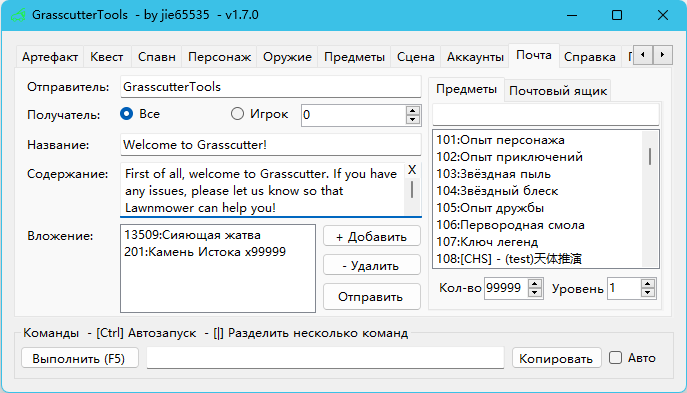Viewport: 687px width, 393px height.
Task: Switch to the Квест tab
Action: (x=106, y=57)
